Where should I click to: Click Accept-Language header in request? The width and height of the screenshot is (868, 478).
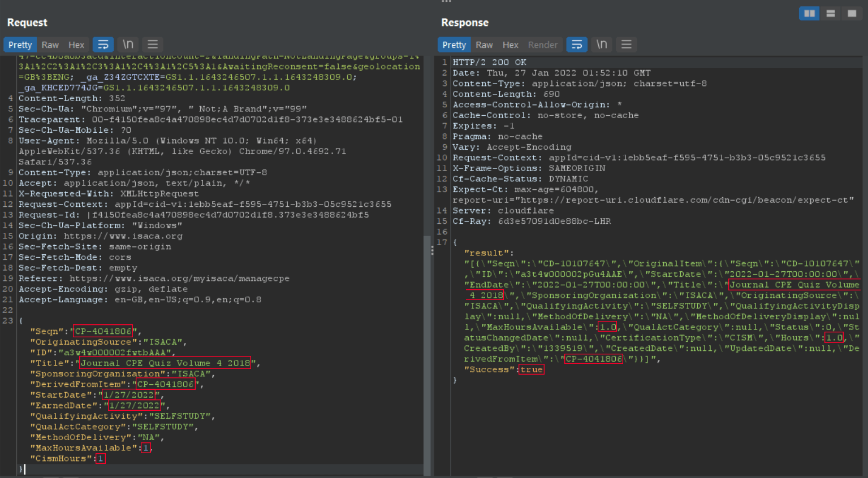(x=140, y=300)
